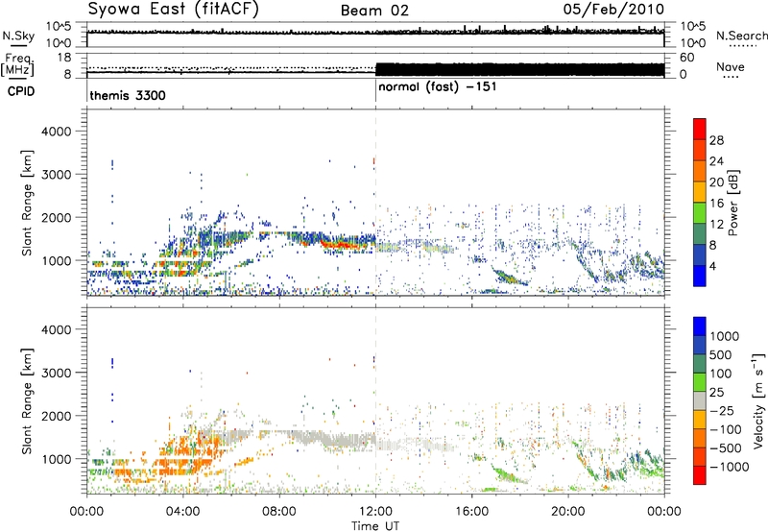
Task: Click the "Power [dB]" colorbar title
Action: pyautogui.click(x=733, y=203)
